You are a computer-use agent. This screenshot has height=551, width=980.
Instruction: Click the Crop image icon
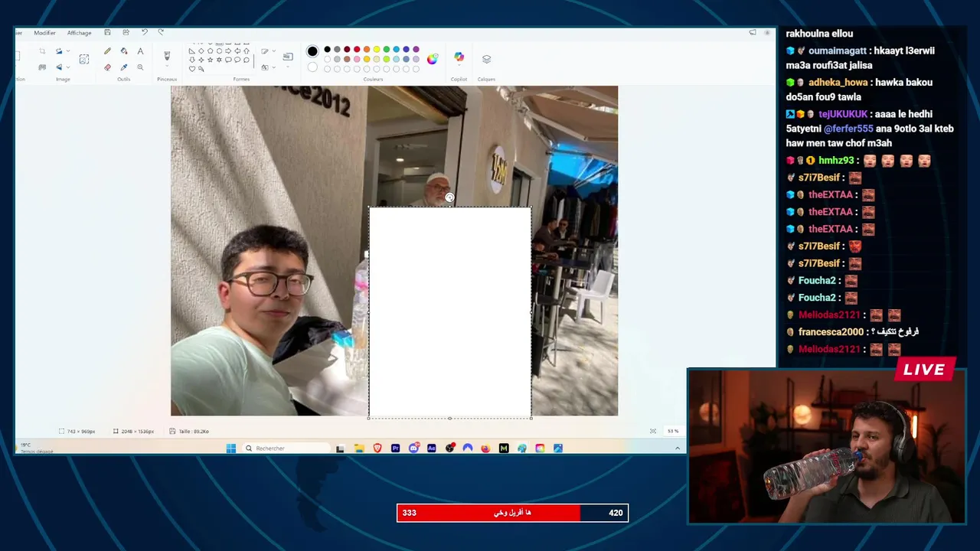click(42, 51)
